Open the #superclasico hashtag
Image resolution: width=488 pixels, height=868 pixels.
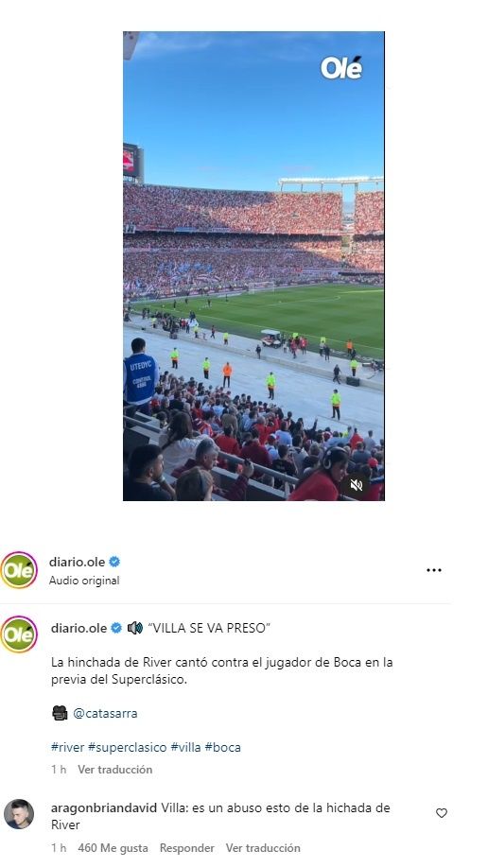pyautogui.click(x=127, y=747)
